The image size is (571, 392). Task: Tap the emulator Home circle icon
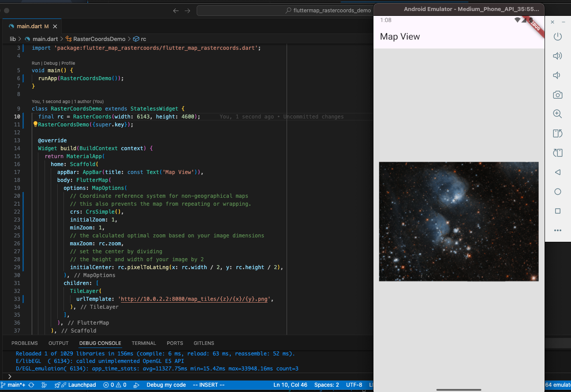(557, 192)
